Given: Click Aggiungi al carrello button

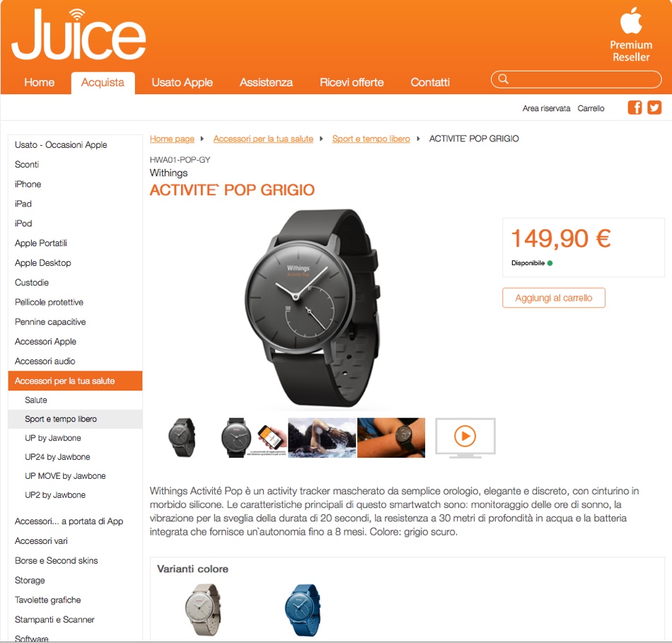Looking at the screenshot, I should click(554, 298).
